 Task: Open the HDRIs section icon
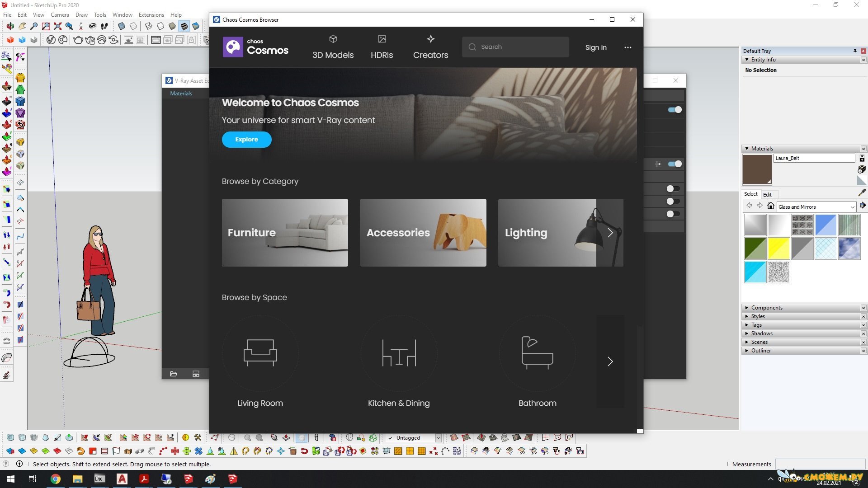(382, 39)
